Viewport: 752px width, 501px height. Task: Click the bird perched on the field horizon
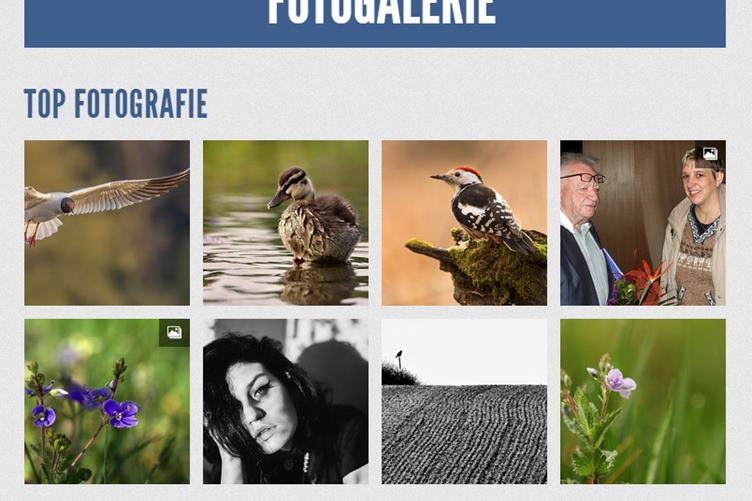click(x=399, y=356)
